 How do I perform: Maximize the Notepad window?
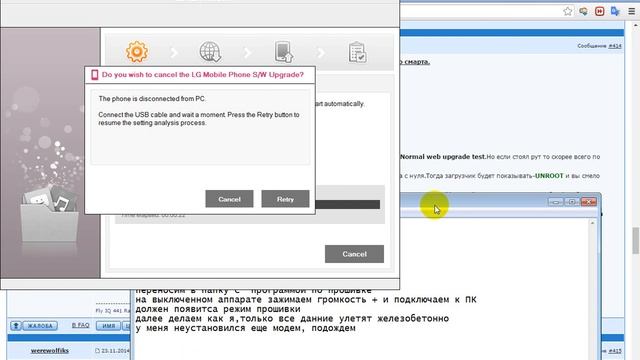(571, 202)
